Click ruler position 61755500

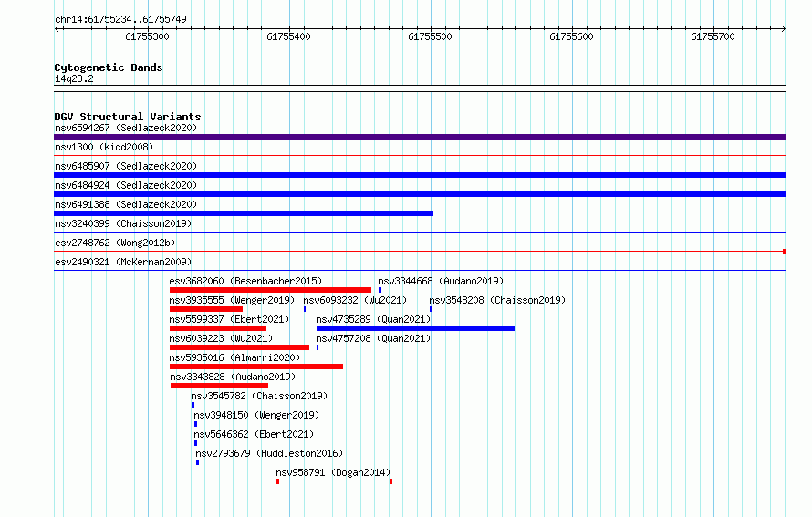(x=430, y=36)
